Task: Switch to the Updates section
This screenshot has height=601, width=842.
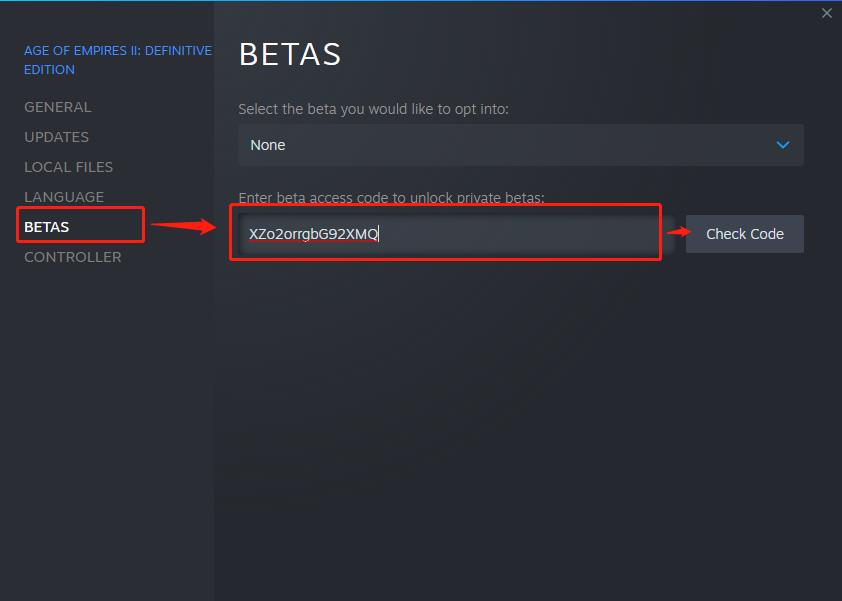Action: [x=56, y=137]
